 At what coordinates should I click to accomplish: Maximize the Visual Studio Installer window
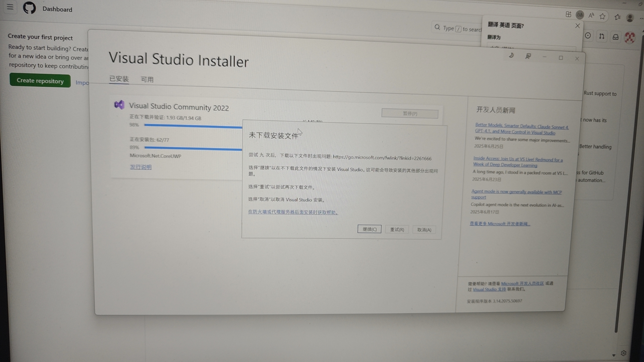561,58
